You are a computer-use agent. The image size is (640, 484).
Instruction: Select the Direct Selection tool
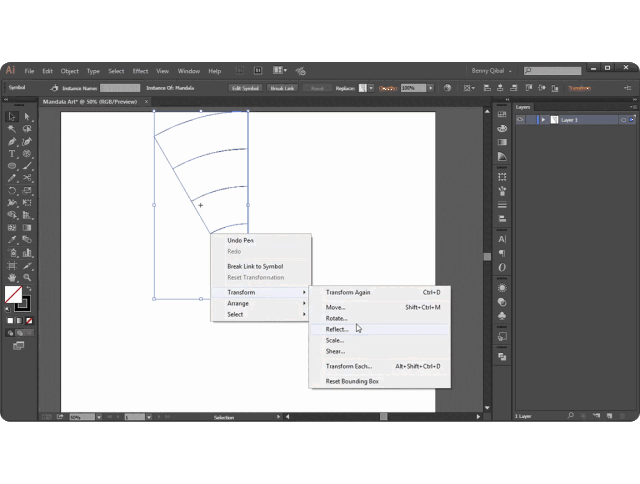click(27, 117)
